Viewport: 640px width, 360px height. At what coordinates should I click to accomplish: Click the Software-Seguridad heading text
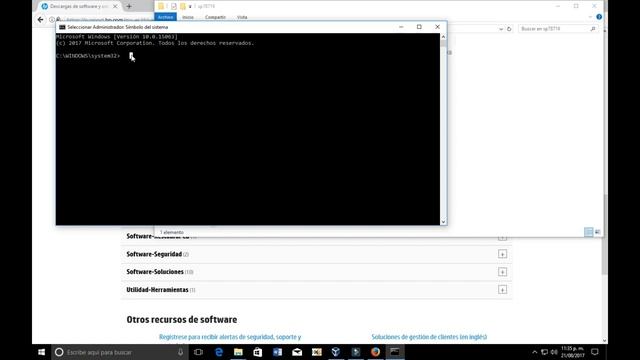tap(154, 254)
